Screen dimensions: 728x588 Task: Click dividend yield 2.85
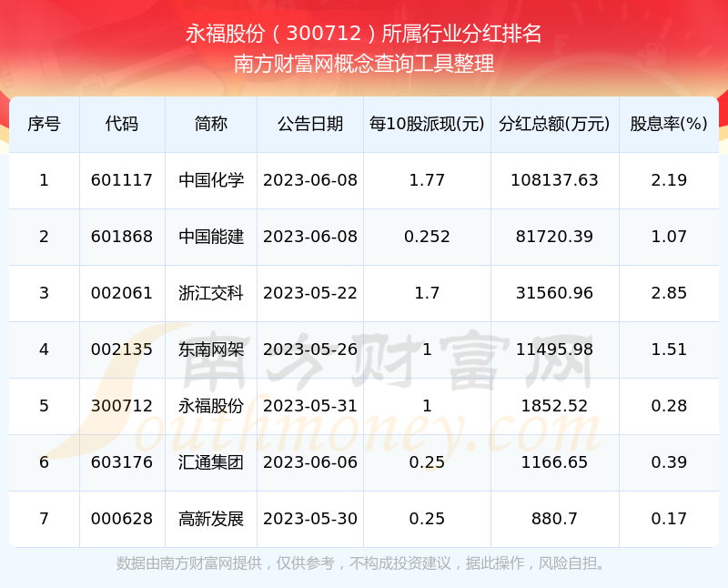[669, 293]
